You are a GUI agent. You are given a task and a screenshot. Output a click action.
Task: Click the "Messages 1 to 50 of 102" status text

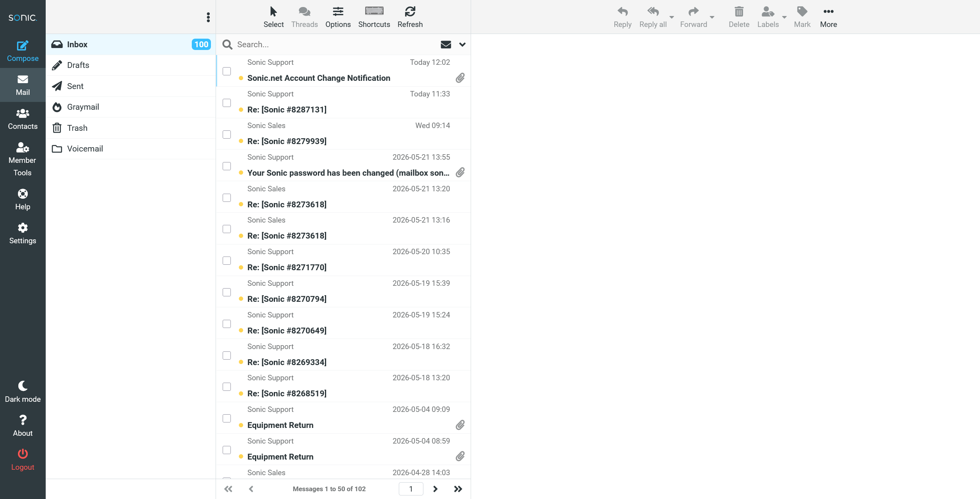[329, 489]
